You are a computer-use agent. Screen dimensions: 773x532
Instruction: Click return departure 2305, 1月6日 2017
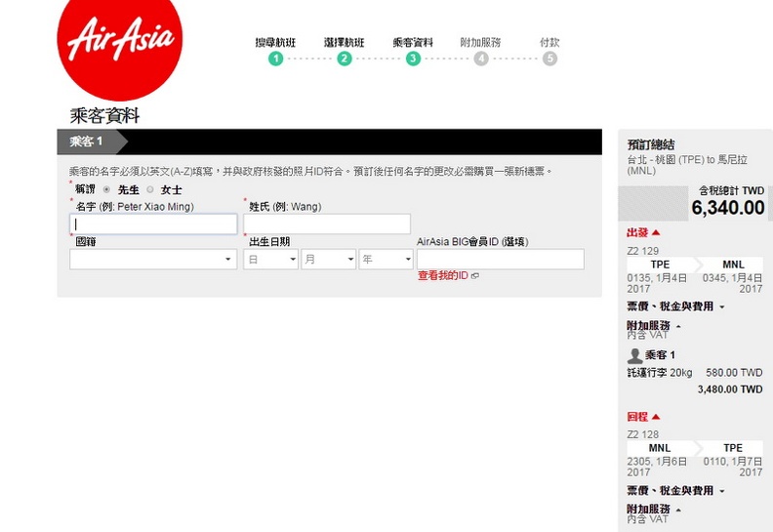(x=657, y=467)
